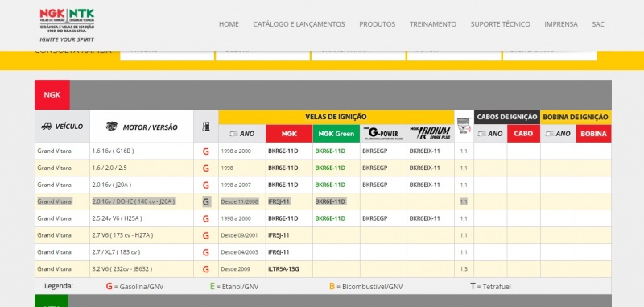
Task: Open the TREINAMENTO menu
Action: tap(433, 24)
